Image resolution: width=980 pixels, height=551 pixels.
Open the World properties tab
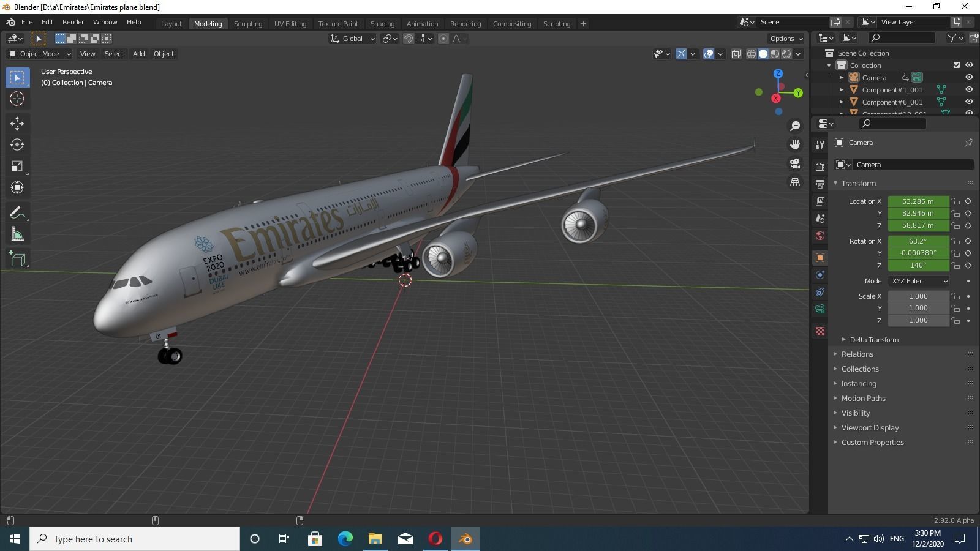(x=820, y=236)
